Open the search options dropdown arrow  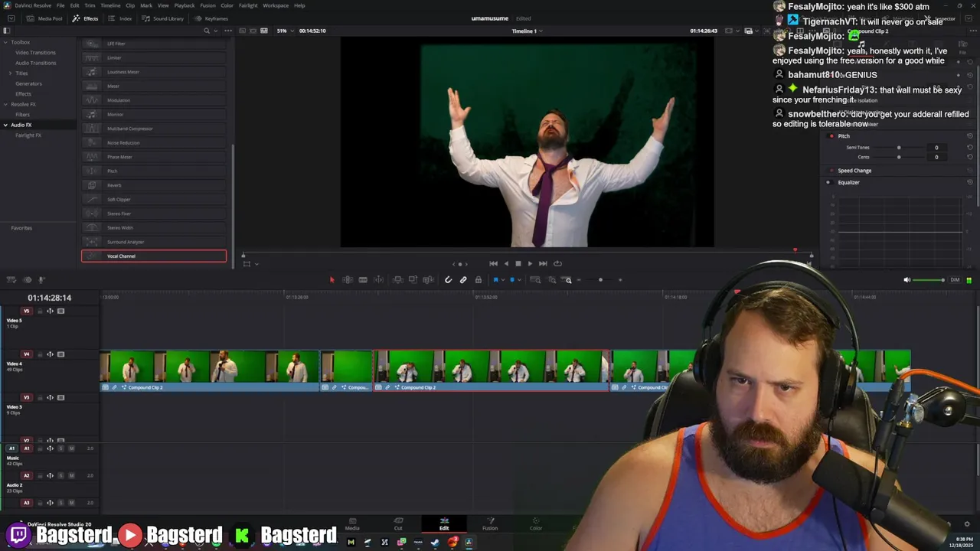(217, 31)
